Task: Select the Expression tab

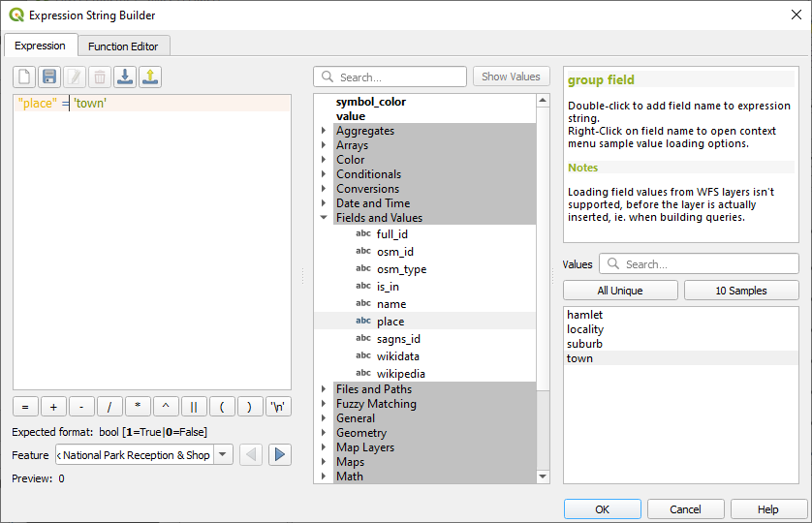Action: coord(40,46)
